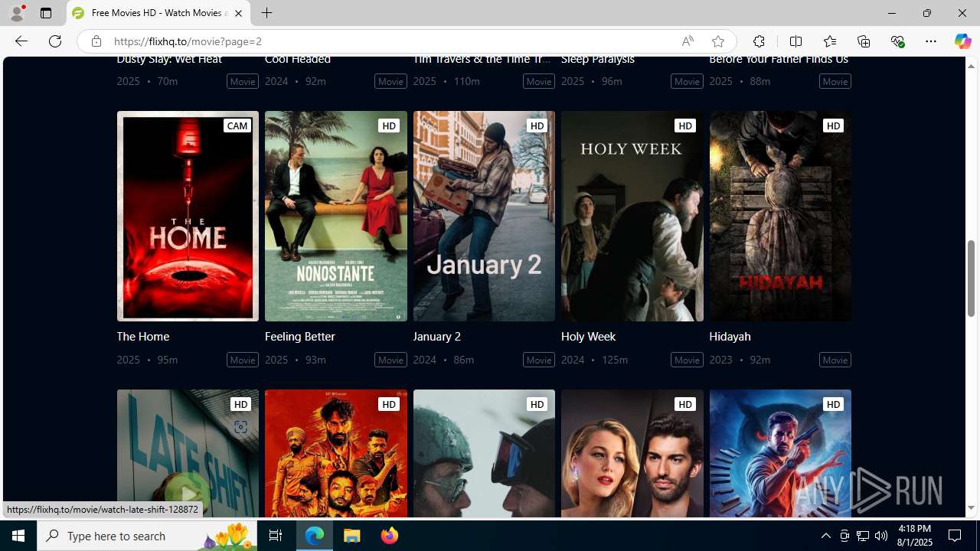
Task: Click HD badge on Feeling Better poster
Action: (x=389, y=126)
